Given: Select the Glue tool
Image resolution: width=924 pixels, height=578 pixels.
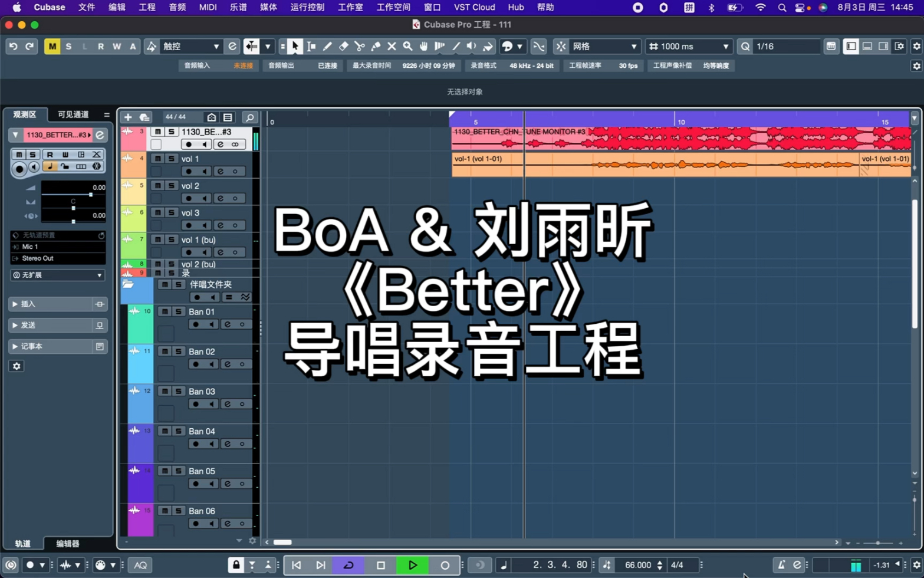Looking at the screenshot, I should [376, 47].
